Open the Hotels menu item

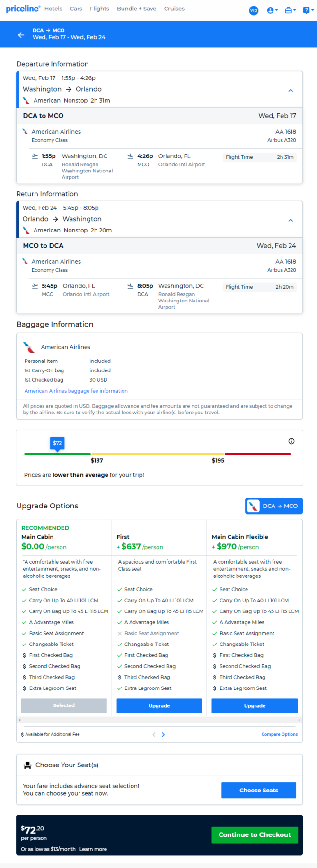point(53,9)
